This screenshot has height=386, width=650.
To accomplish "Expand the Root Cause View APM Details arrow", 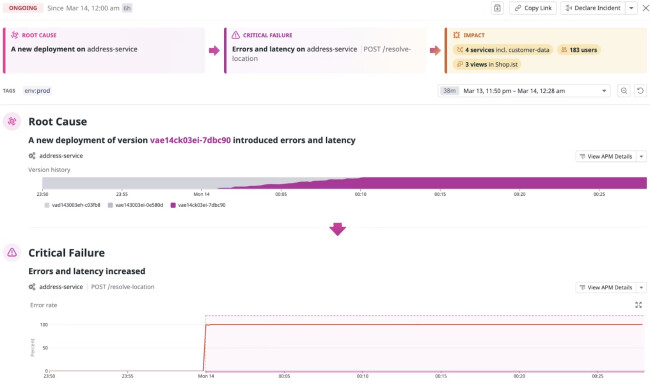I will pyautogui.click(x=641, y=156).
